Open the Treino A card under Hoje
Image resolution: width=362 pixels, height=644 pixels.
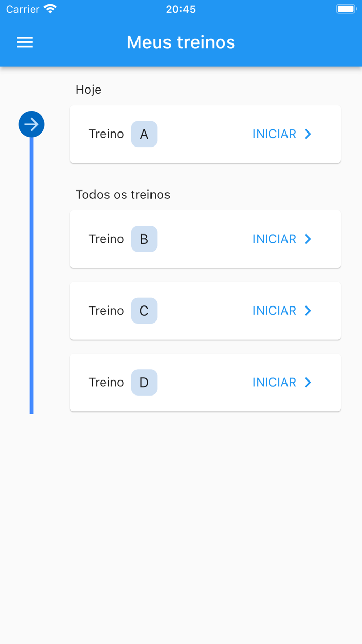205,134
